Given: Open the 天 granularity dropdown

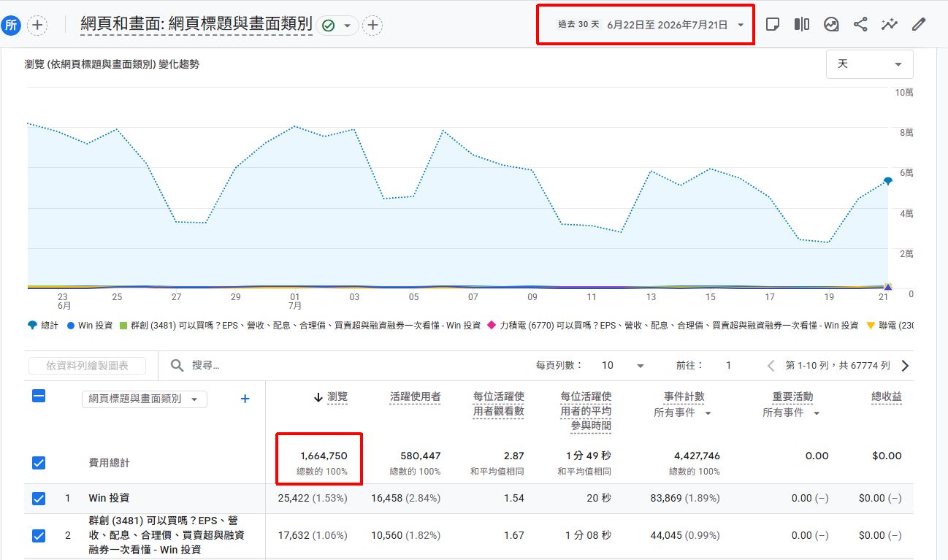Looking at the screenshot, I should click(869, 64).
